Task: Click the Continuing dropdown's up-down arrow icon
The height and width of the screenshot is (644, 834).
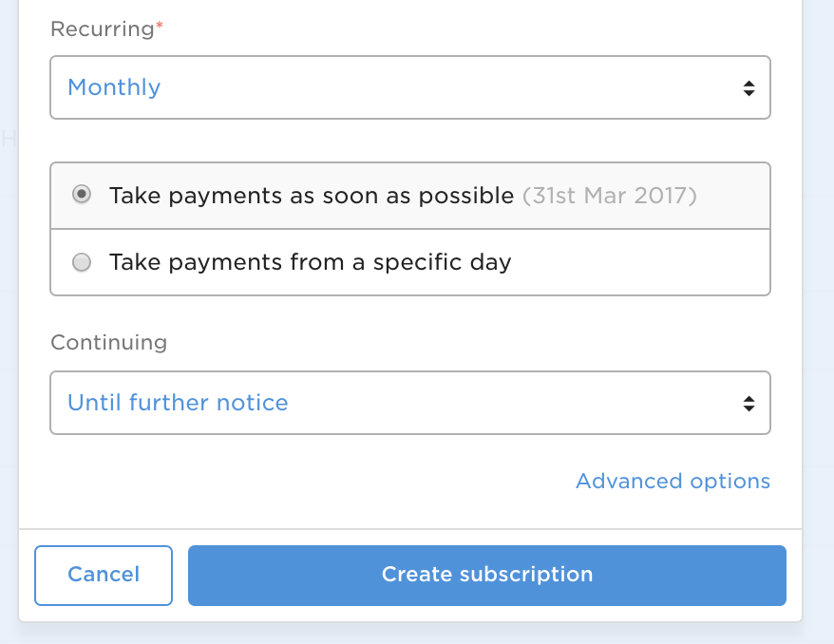Action: [749, 404]
